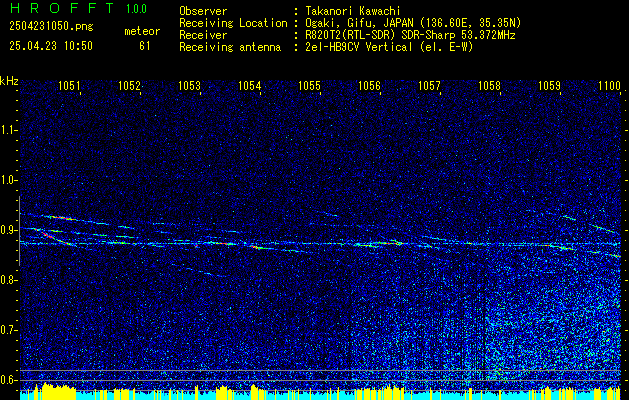Click the HROFFT program title text
629x400 pixels.
tap(63, 8)
